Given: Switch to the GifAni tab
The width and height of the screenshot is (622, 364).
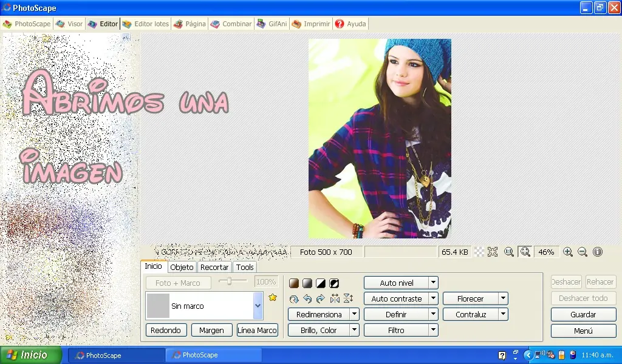Looking at the screenshot, I should click(272, 24).
